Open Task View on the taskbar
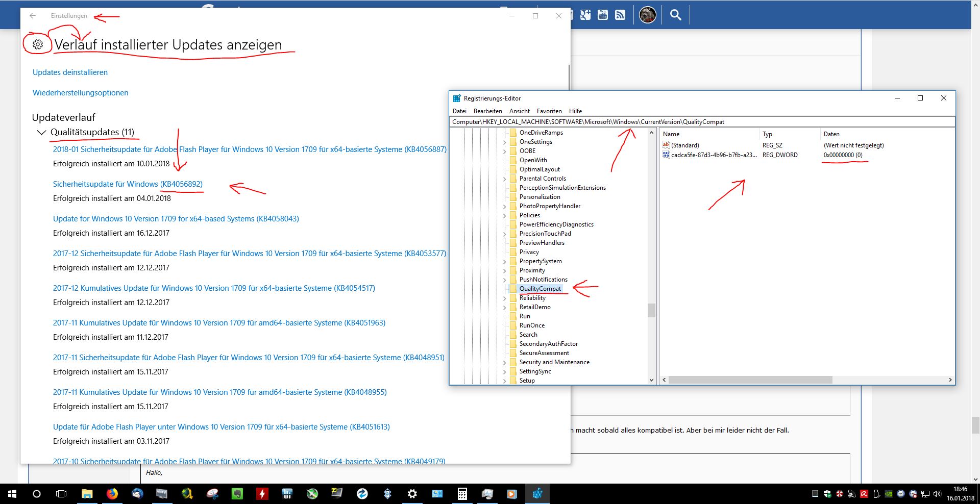The width and height of the screenshot is (980, 504). click(x=61, y=494)
